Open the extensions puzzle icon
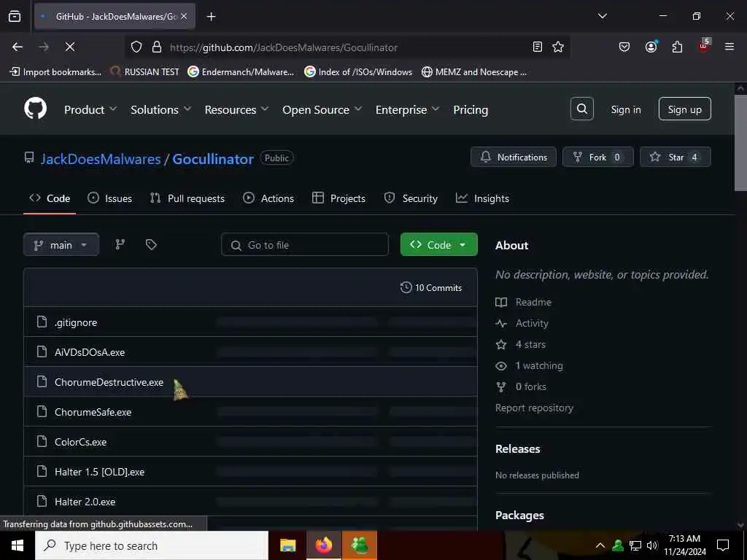 pyautogui.click(x=677, y=47)
